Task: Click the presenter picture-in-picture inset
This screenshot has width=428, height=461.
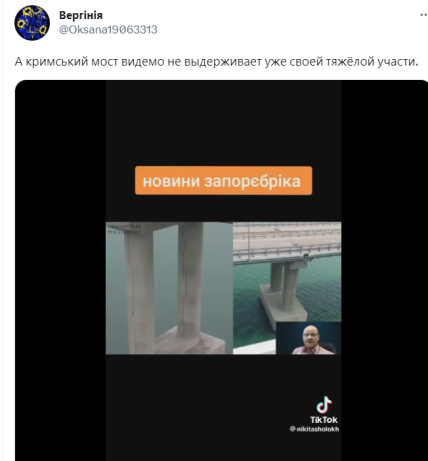Action: tap(309, 338)
